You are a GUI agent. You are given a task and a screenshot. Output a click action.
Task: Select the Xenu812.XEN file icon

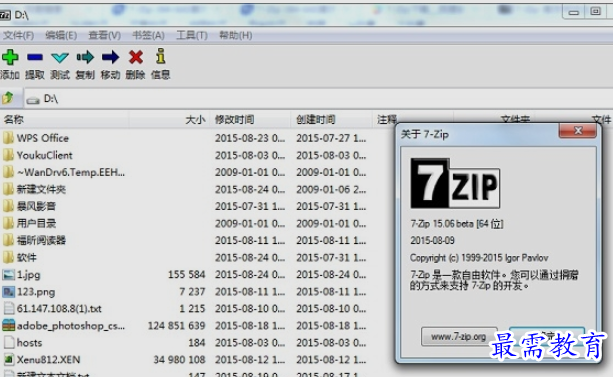coord(9,359)
